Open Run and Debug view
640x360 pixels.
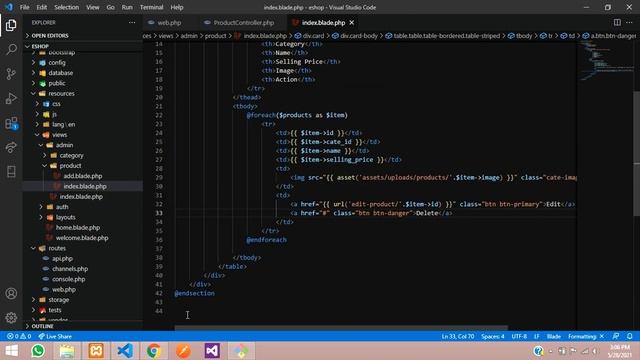(11, 98)
